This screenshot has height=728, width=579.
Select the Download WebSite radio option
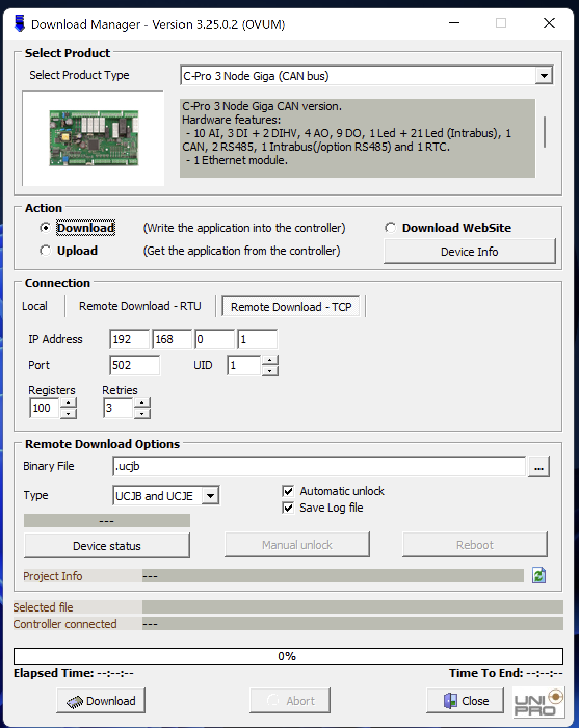(x=390, y=228)
